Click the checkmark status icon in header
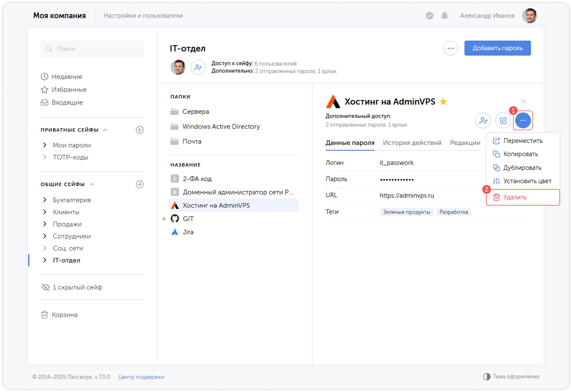The width and height of the screenshot is (572, 392). click(430, 16)
